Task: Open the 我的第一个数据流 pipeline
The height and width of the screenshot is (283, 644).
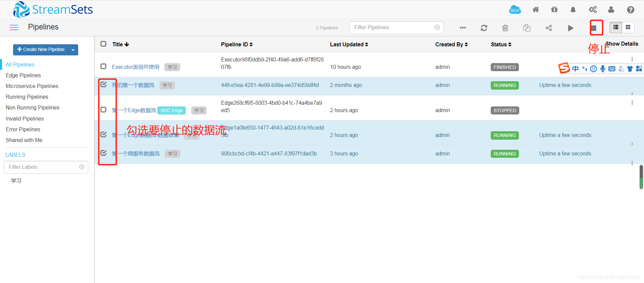Action: coord(133,85)
